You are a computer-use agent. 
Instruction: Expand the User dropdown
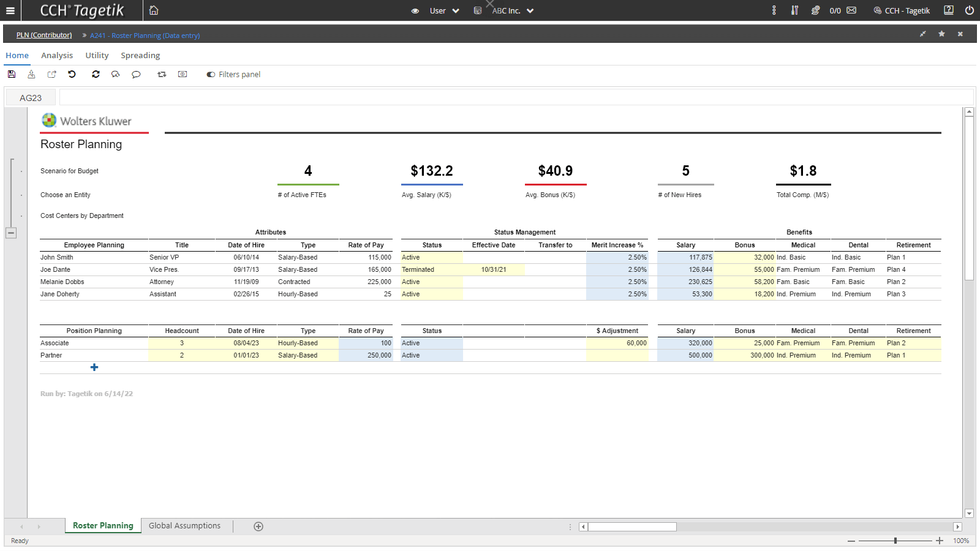[444, 10]
